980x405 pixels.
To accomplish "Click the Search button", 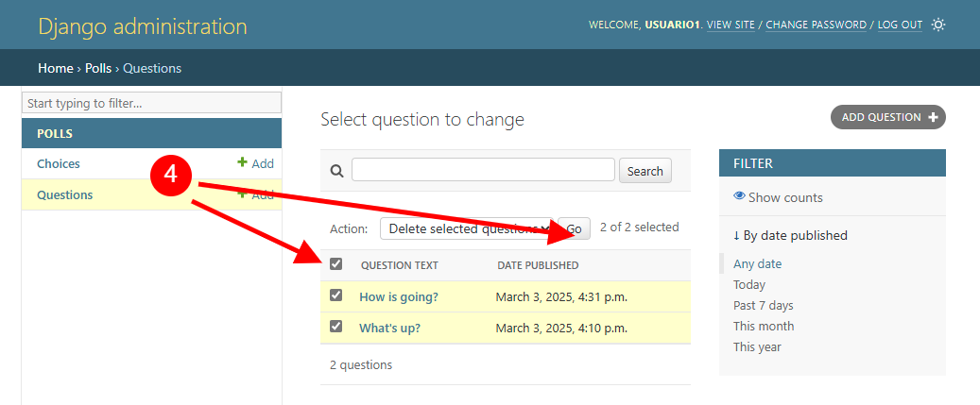I will (645, 171).
